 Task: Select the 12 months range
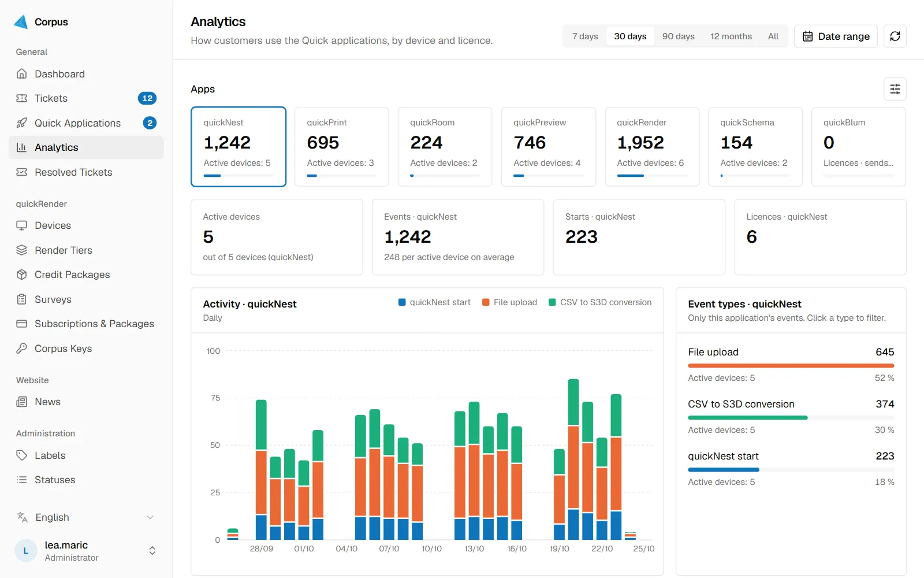731,36
